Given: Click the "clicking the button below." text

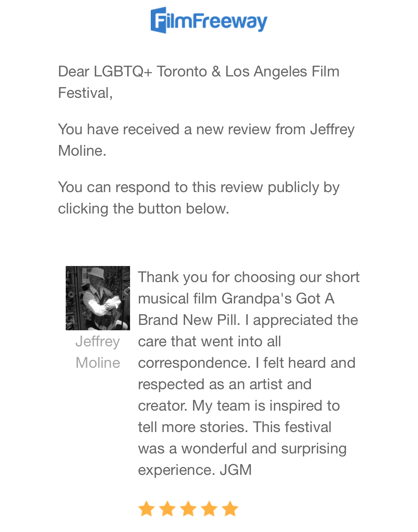Looking at the screenshot, I should click(143, 209).
